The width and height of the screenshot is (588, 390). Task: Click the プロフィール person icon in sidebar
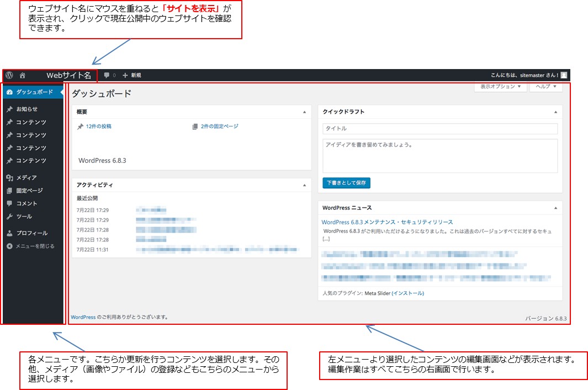click(x=10, y=233)
